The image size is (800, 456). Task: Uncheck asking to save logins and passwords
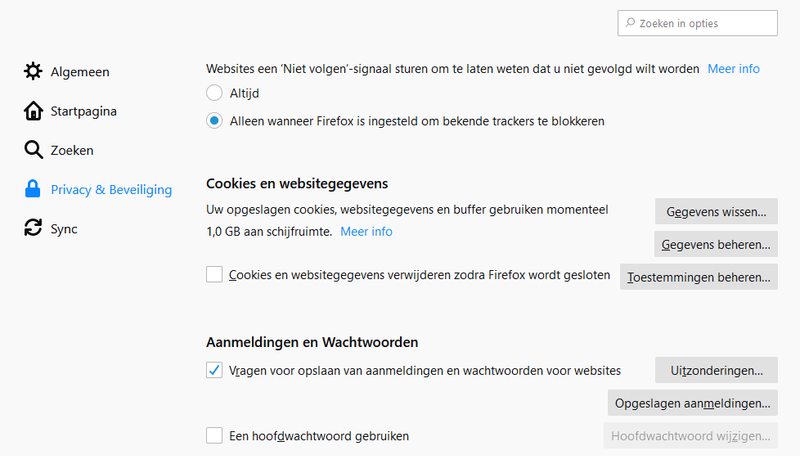pyautogui.click(x=214, y=370)
